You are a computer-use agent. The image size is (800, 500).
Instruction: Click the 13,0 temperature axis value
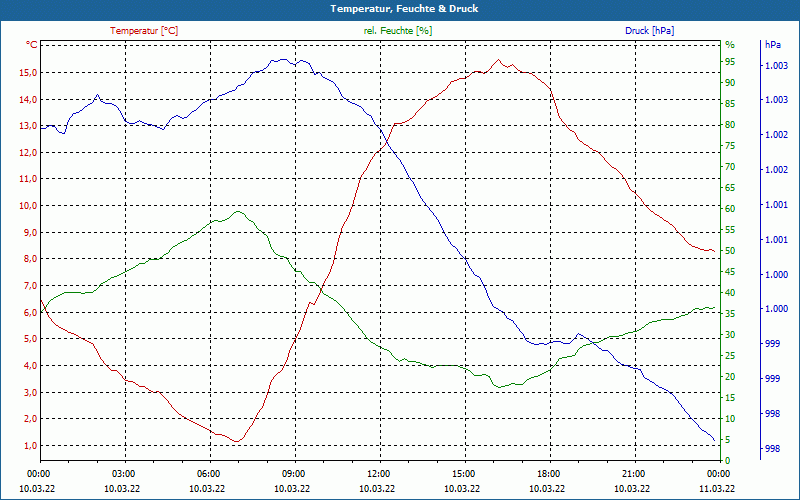[x=28, y=126]
